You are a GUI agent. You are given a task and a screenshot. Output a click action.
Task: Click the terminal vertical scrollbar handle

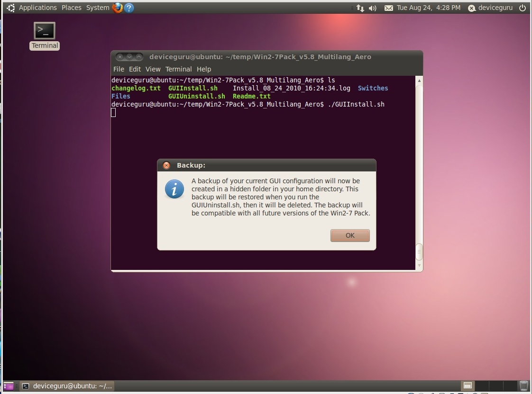click(419, 252)
